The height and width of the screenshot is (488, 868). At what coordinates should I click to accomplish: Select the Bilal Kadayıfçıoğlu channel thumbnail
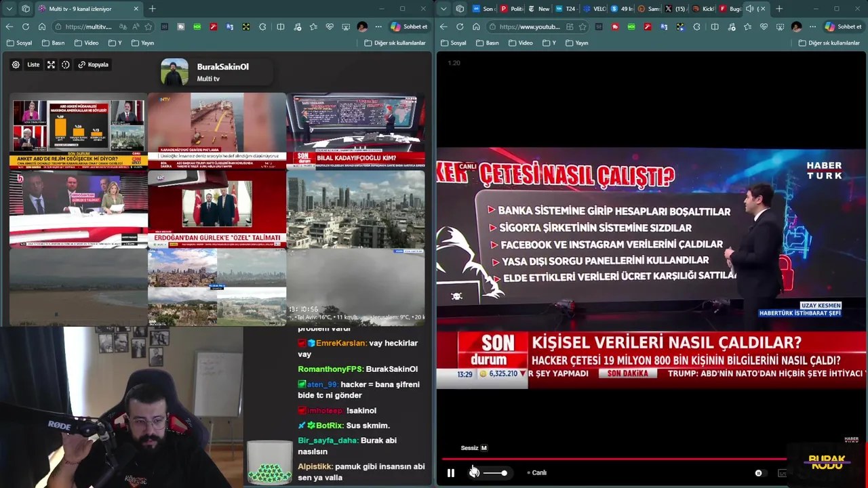click(356, 131)
